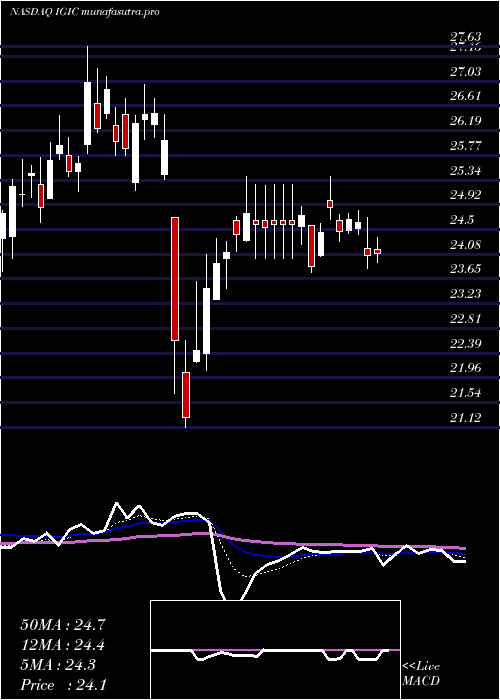This screenshot has width=500, height=700.
Task: Select the 27.63 price axis label
Action: click(466, 38)
